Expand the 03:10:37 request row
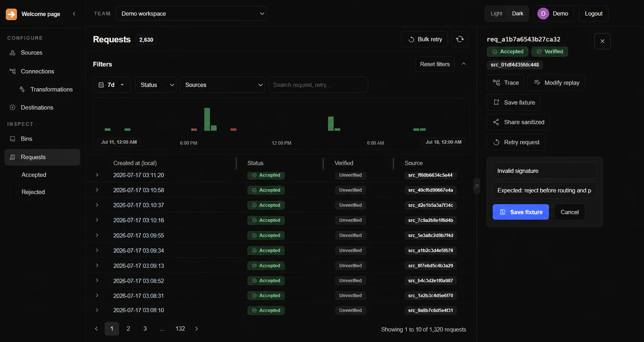Image resolution: width=644 pixels, height=342 pixels. coord(97,205)
